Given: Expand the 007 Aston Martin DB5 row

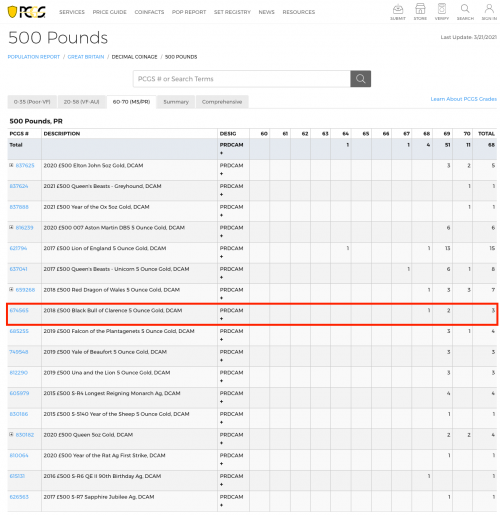Looking at the screenshot, I should point(11,227).
